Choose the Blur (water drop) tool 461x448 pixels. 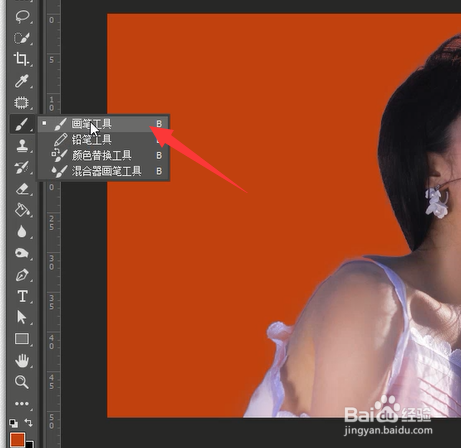22,232
